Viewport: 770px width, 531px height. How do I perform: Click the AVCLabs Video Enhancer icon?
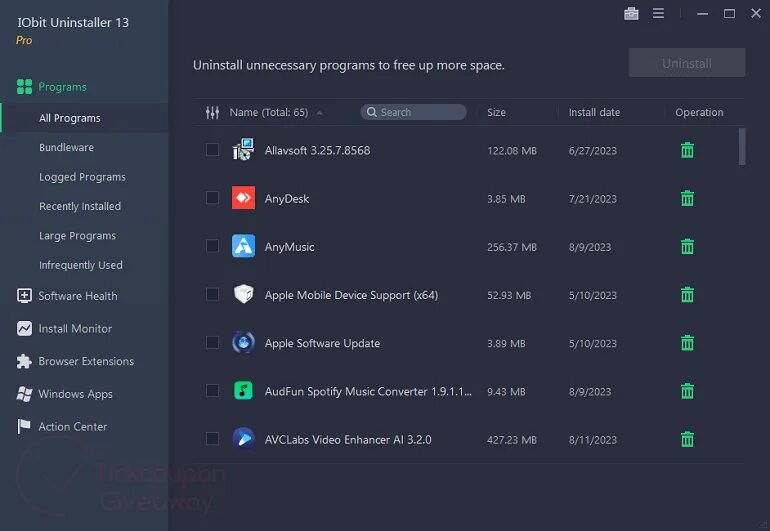tap(243, 438)
